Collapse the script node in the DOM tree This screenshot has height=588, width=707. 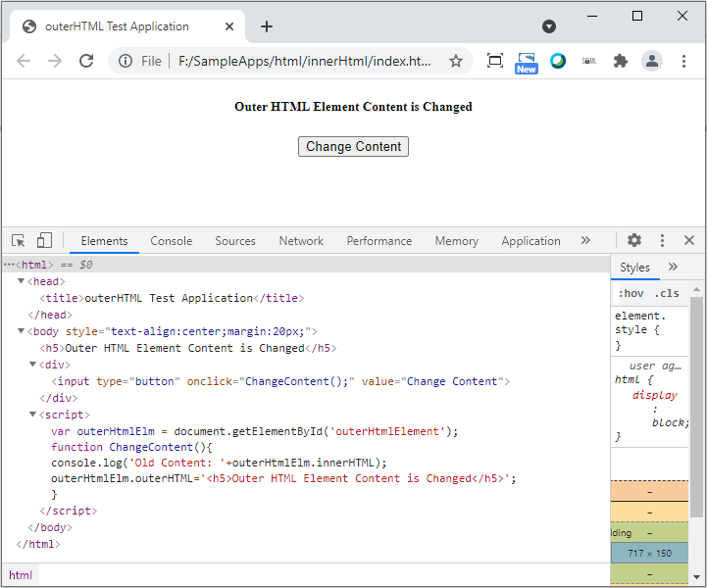tap(32, 415)
